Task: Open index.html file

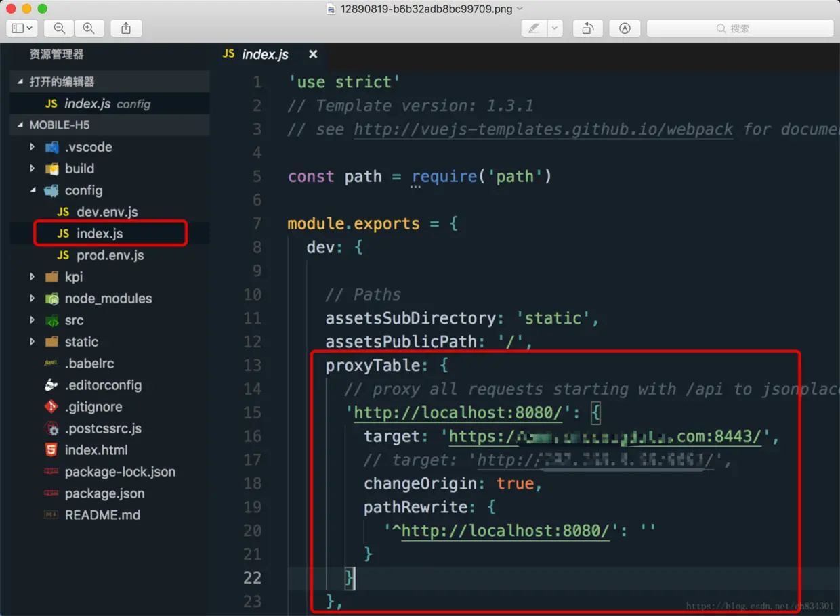Action: click(96, 450)
